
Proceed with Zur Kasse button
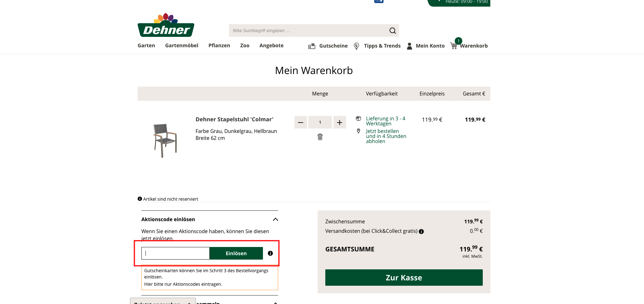point(404,278)
